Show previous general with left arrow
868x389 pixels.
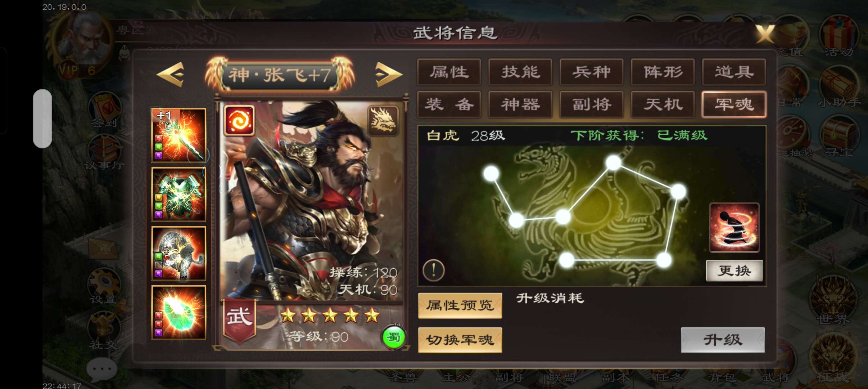pos(171,75)
